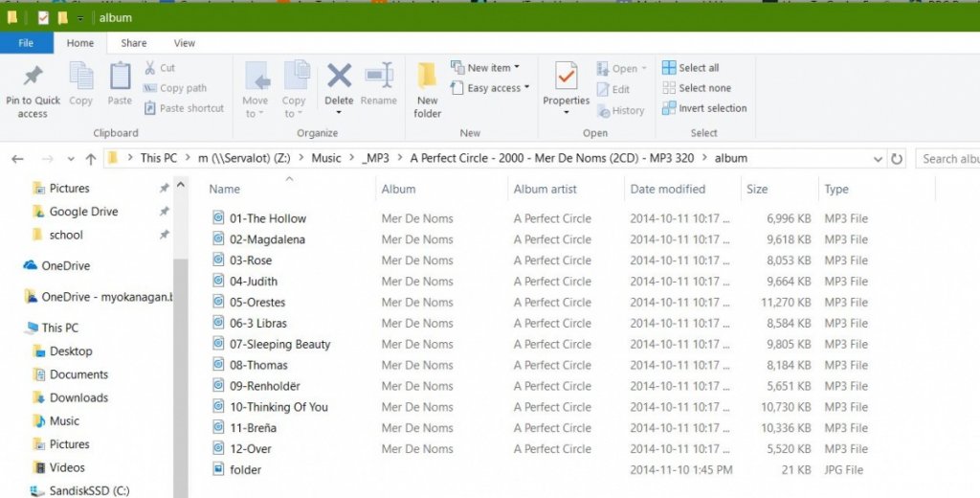Open the Easy access dropdown
This screenshot has width=980, height=498.
click(490, 87)
